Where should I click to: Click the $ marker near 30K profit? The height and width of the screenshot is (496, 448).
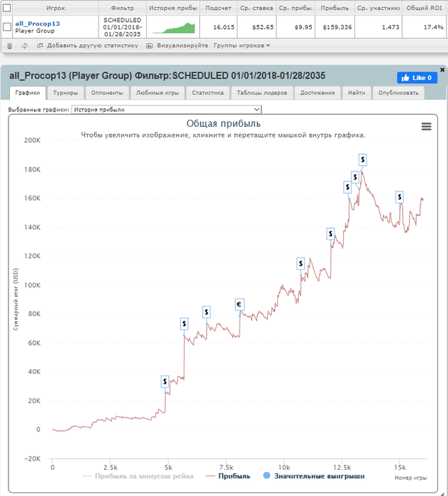click(165, 382)
